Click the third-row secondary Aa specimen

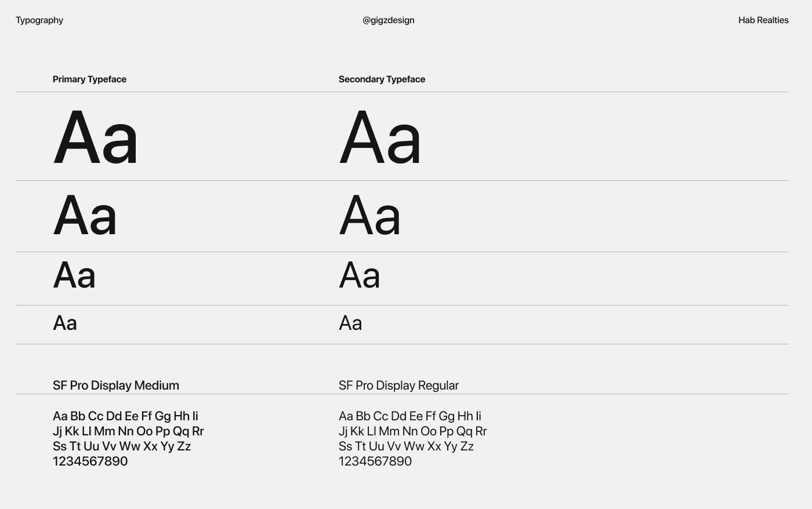point(360,275)
